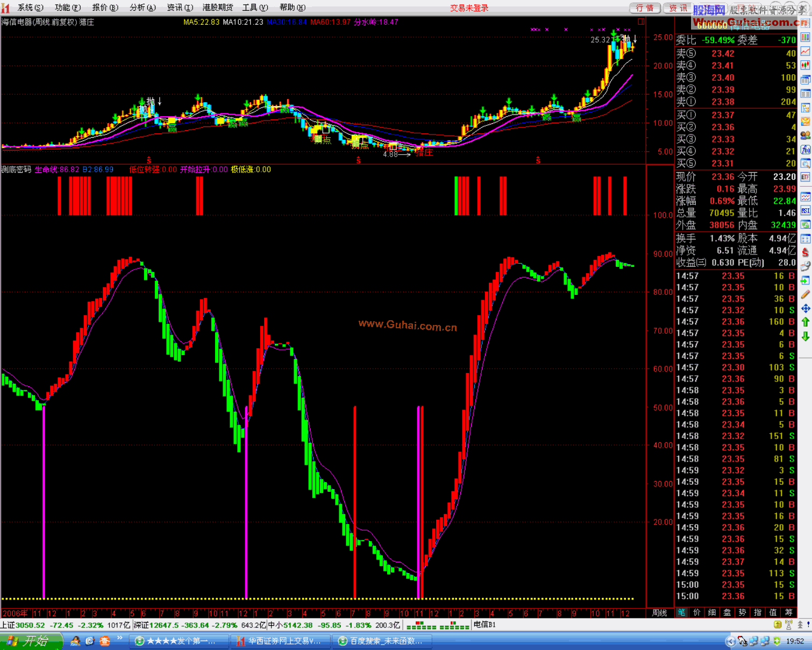Click the 中小 index 5142.38 in status bar
This screenshot has height=650, width=812.
pyautogui.click(x=290, y=625)
